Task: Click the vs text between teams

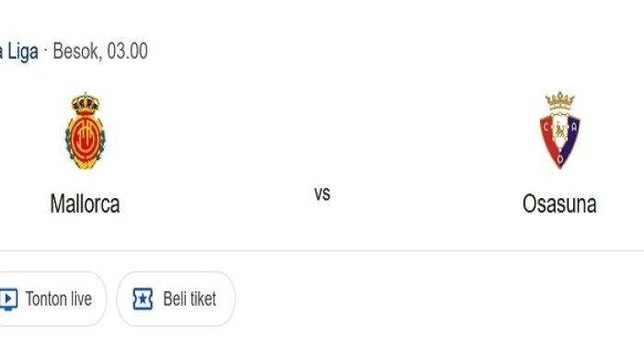Action: [322, 193]
